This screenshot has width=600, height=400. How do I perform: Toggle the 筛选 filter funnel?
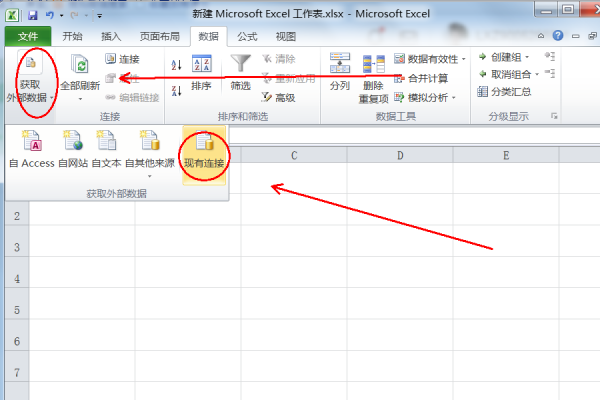click(x=240, y=72)
